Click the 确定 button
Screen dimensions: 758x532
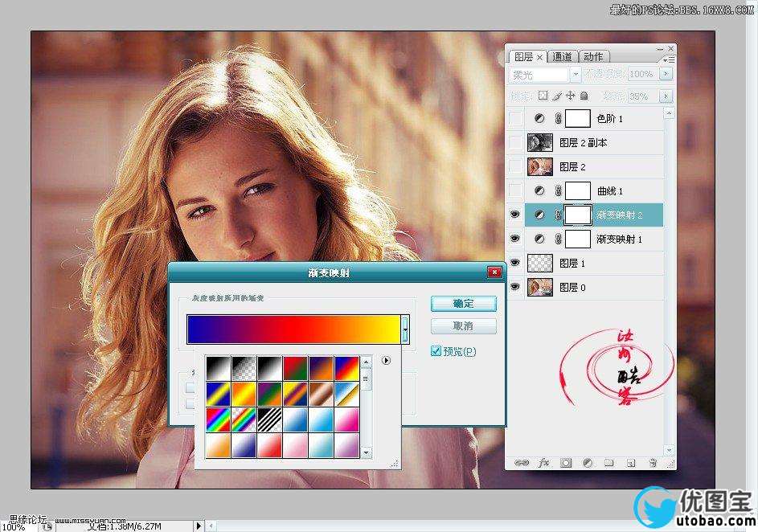[x=463, y=304]
